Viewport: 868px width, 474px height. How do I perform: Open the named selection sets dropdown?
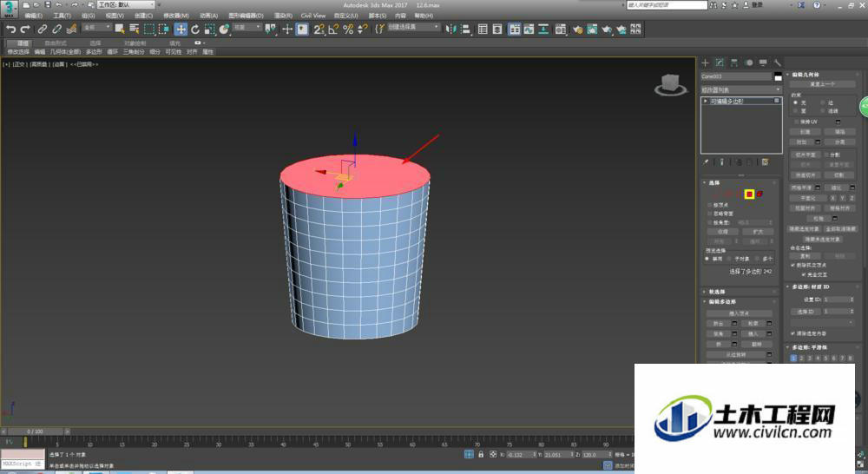pos(413,27)
